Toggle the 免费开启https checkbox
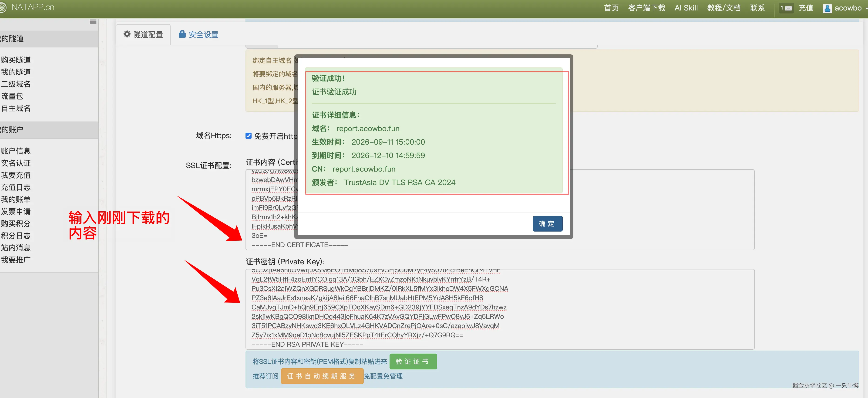868x398 pixels. (x=248, y=136)
